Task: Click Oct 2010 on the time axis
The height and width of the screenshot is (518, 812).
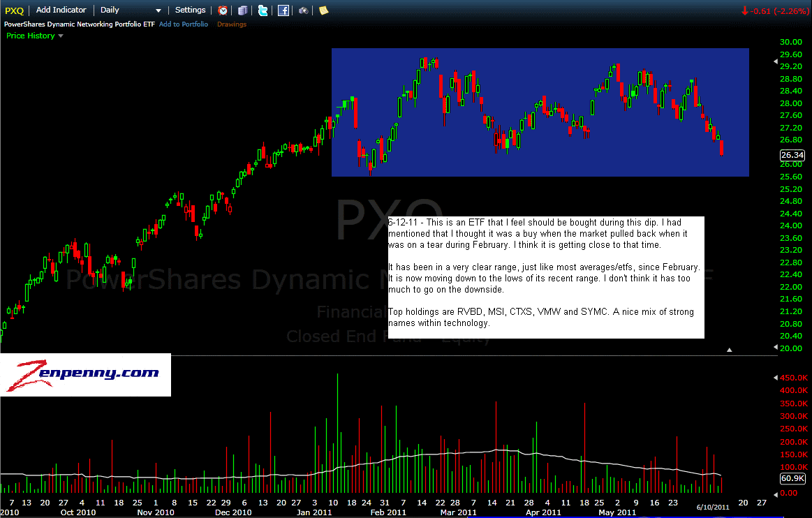Action: pos(78,512)
